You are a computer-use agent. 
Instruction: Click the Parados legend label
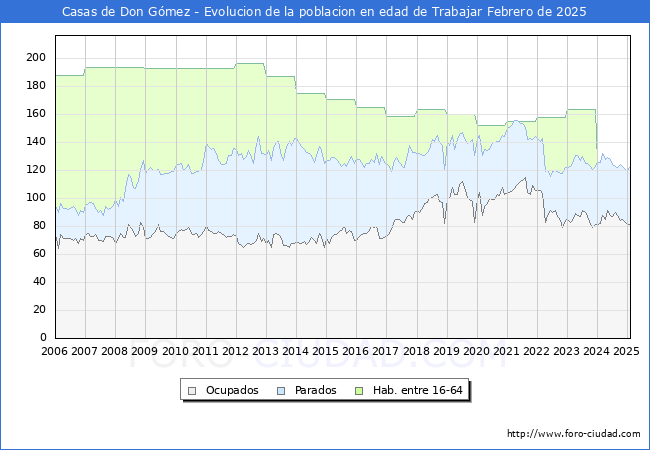click(315, 390)
